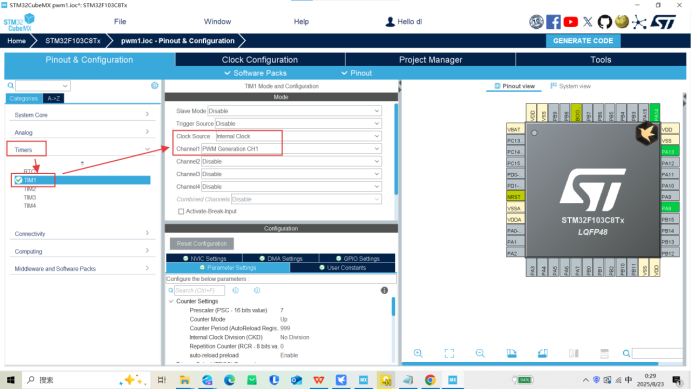Open the Clock Source dropdown
Image resolution: width=692 pixels, height=389 pixels.
[x=299, y=136]
